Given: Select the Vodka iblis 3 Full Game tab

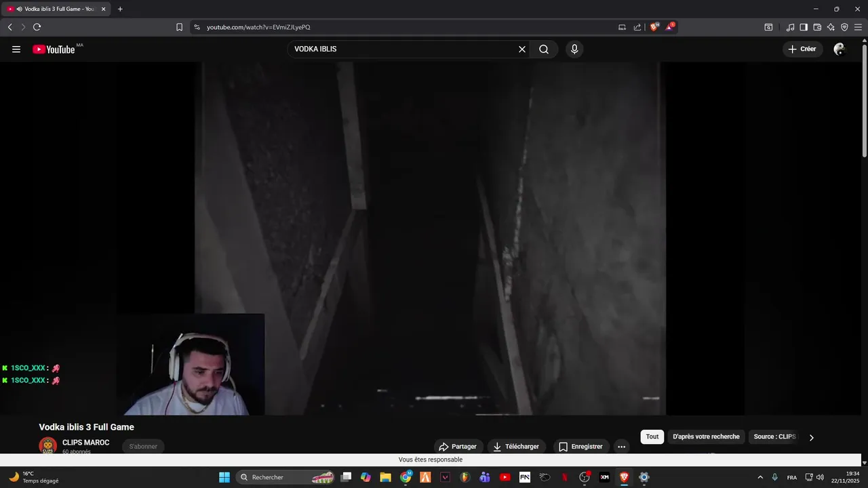Looking at the screenshot, I should click(57, 9).
